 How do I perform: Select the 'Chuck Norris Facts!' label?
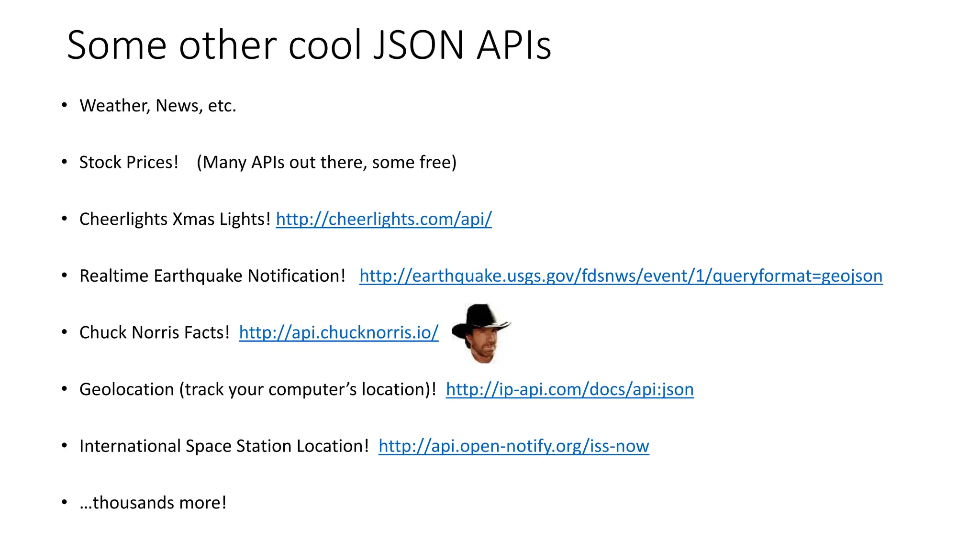tap(155, 332)
